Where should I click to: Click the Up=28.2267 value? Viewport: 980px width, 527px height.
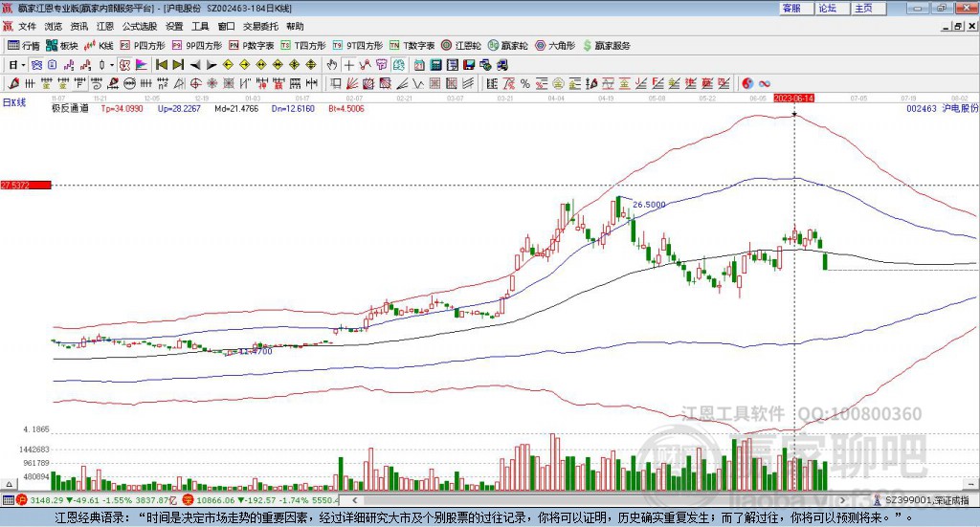click(179, 109)
